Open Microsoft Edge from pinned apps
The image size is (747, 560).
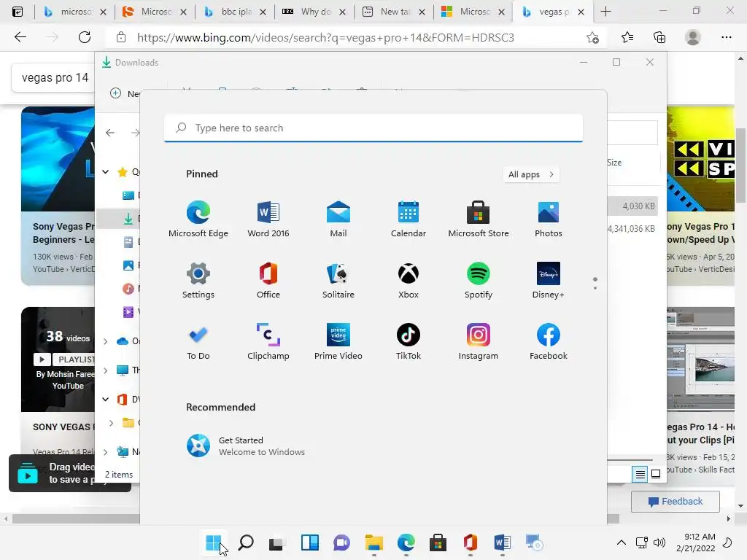point(198,219)
